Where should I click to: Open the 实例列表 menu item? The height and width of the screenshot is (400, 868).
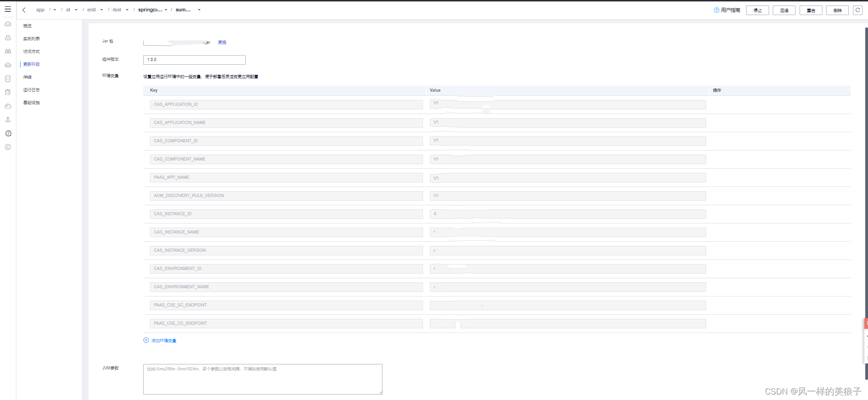[31, 39]
